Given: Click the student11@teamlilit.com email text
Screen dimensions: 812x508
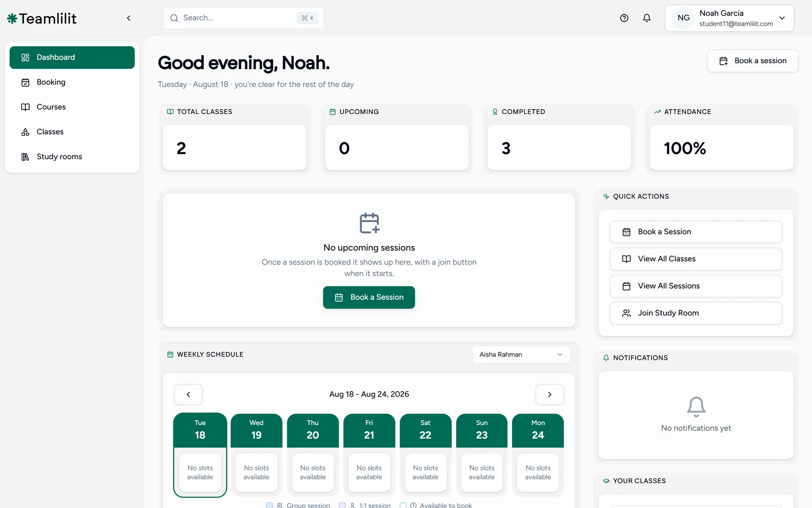Looking at the screenshot, I should 736,24.
